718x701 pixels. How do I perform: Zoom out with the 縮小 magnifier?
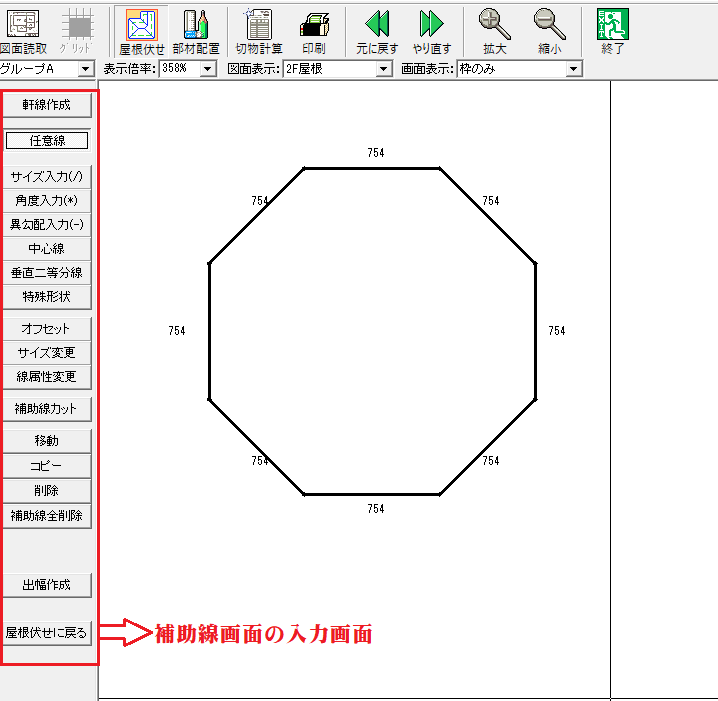coord(549,32)
